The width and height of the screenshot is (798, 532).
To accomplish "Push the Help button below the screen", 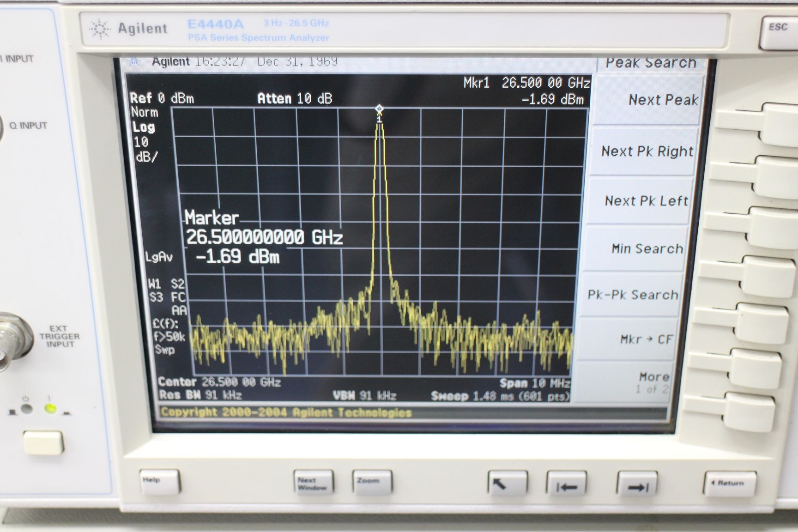I will coord(159,482).
